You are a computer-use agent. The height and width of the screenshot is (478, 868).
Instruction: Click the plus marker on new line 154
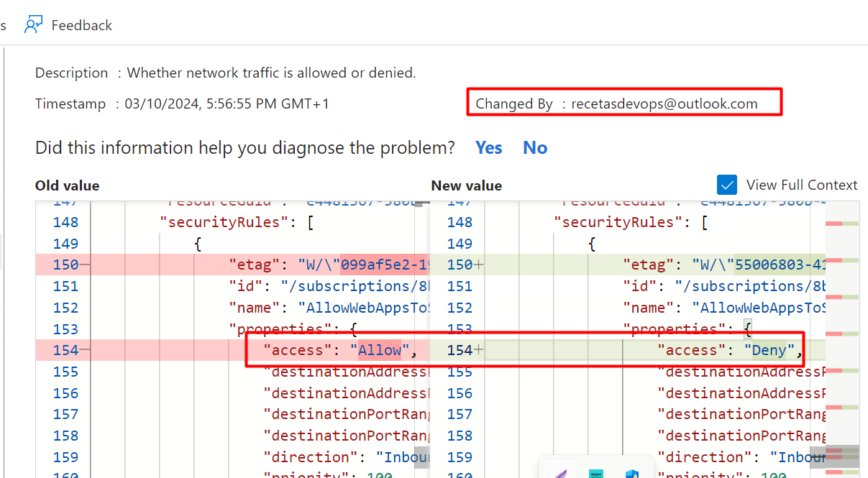coord(478,350)
